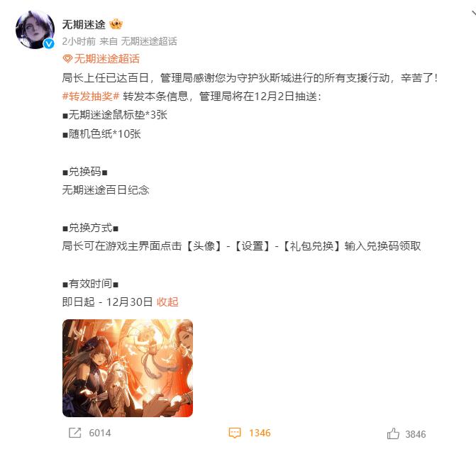Image resolution: width=476 pixels, height=454 pixels.
Task: Open the attached artwork image thumbnail
Action: click(128, 368)
